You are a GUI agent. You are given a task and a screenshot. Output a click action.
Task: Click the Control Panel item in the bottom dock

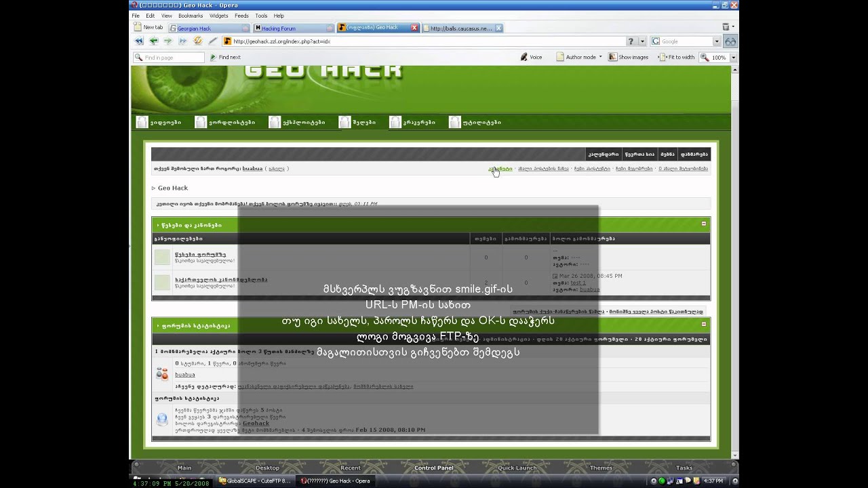click(x=433, y=468)
